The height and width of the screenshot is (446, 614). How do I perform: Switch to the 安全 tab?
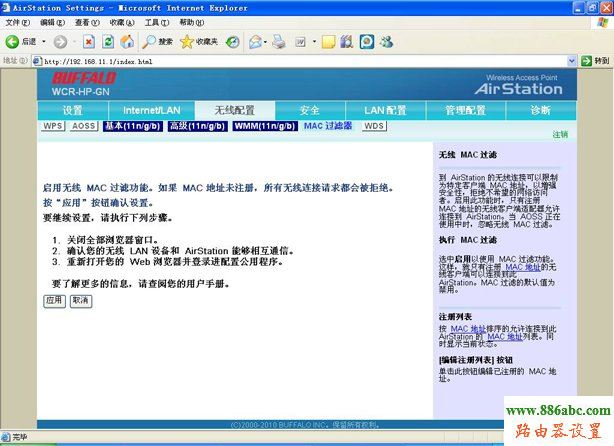point(309,110)
